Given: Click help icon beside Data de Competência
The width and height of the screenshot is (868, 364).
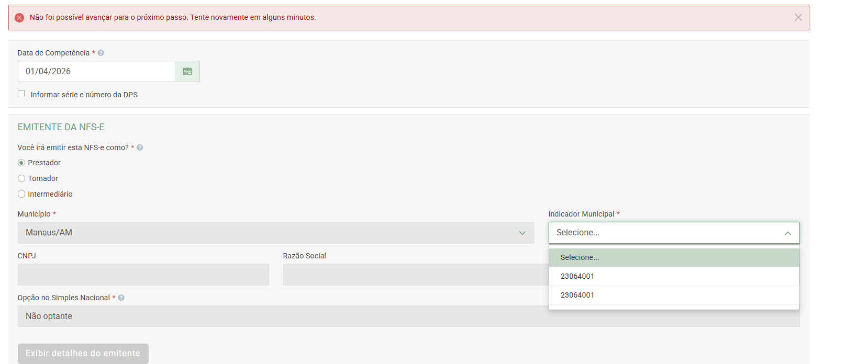Looking at the screenshot, I should [101, 53].
